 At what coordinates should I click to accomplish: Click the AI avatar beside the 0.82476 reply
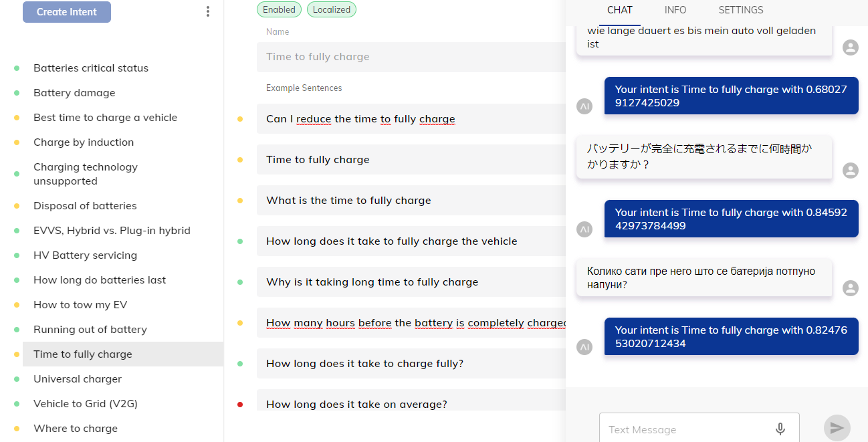(x=584, y=346)
